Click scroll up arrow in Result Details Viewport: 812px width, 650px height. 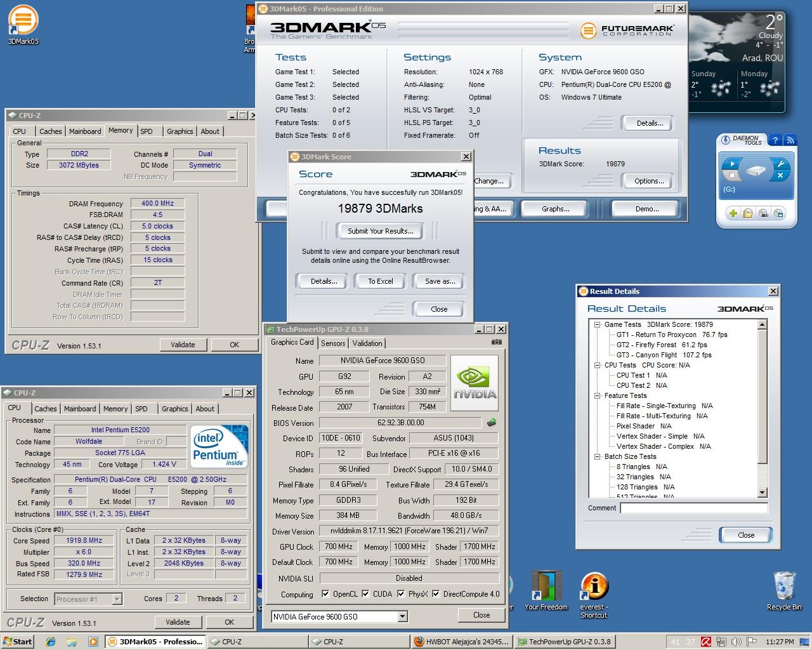tap(763, 324)
